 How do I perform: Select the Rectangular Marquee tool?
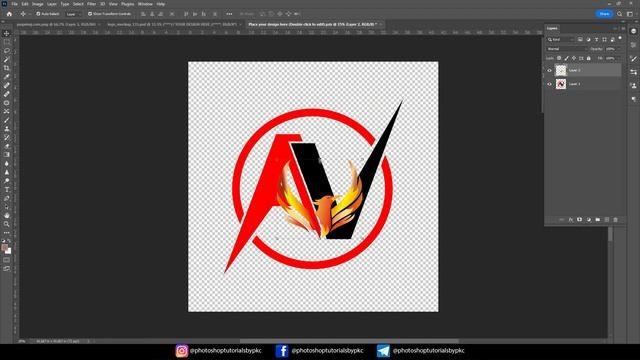click(7, 42)
